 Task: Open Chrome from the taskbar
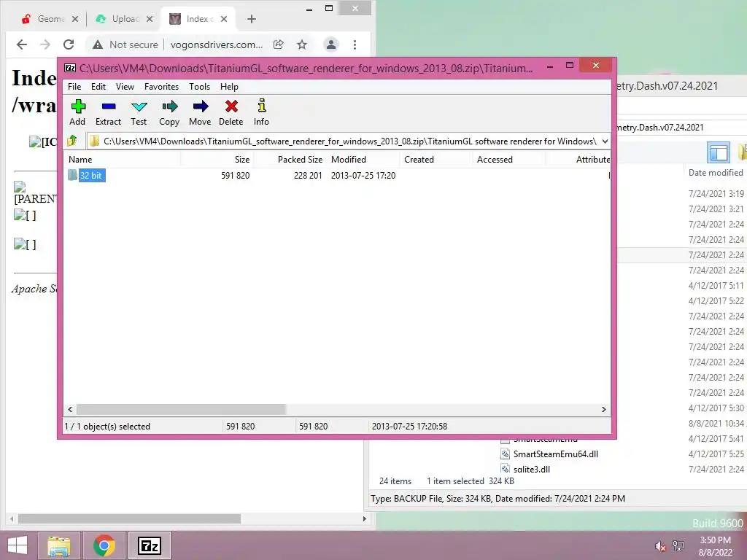coord(104,545)
